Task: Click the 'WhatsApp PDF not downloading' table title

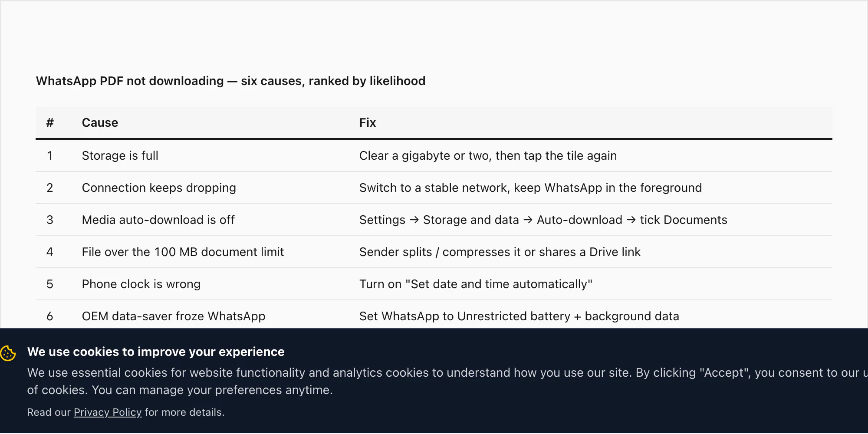Action: click(x=230, y=81)
